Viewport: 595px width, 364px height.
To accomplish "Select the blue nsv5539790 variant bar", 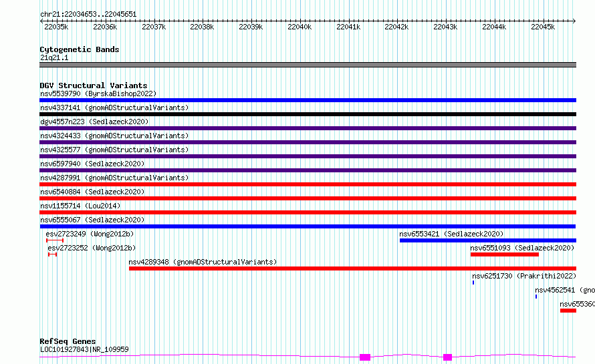I will click(x=308, y=100).
